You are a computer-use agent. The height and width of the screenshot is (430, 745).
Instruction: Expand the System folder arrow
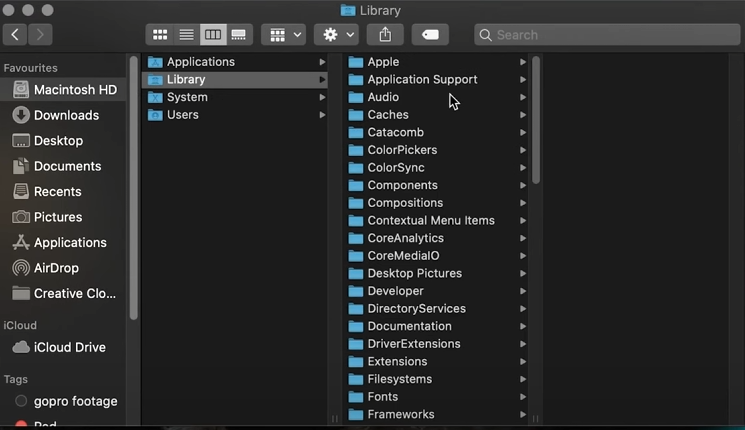pos(322,97)
